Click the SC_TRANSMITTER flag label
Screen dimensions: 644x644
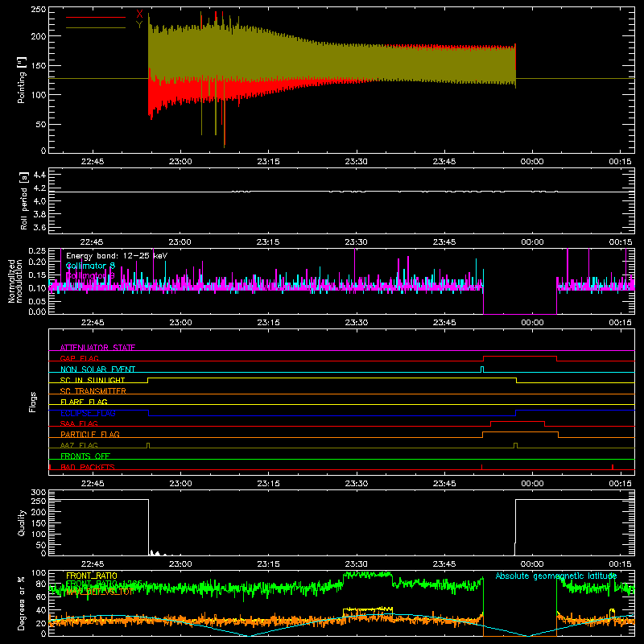click(x=93, y=390)
